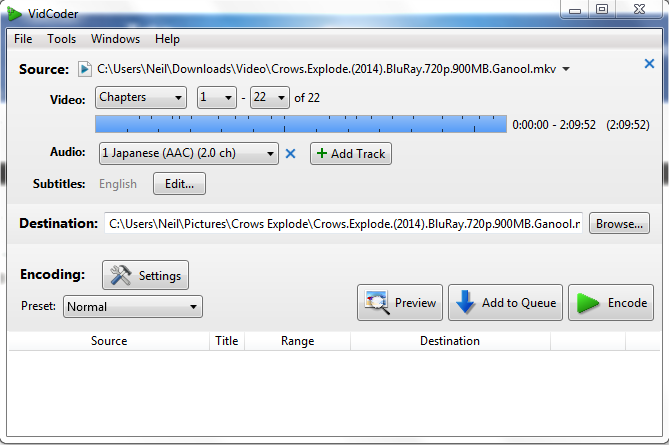
Task: Click the subtitles Edit button
Action: 179,184
